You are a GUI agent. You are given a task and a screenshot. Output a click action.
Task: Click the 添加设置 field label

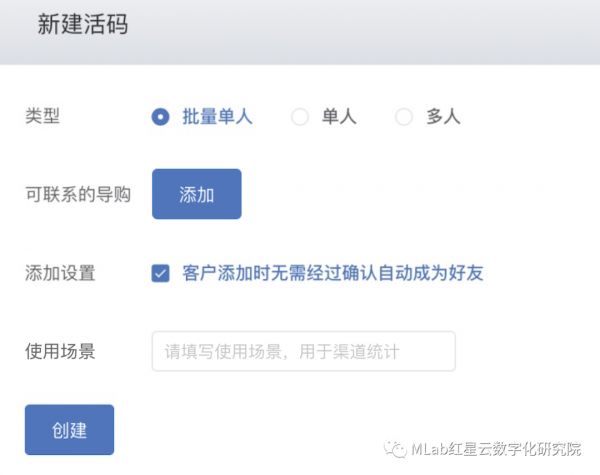click(x=60, y=273)
